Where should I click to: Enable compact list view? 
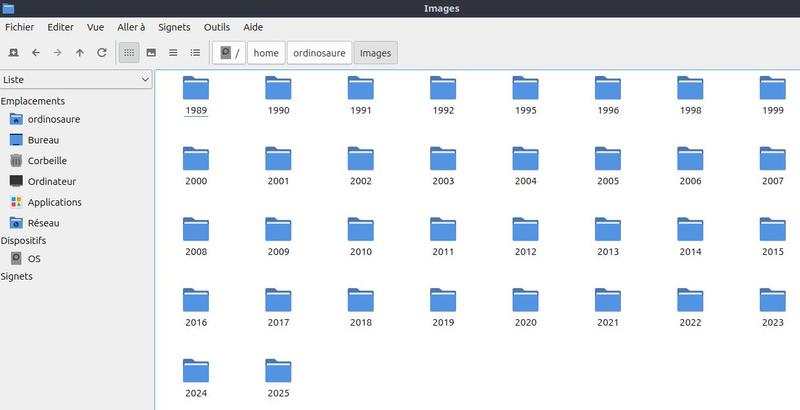click(173, 52)
